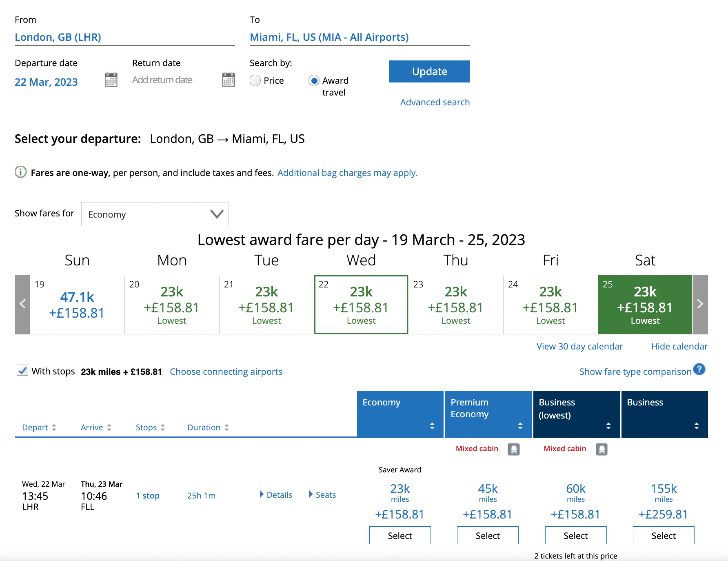Click the fare type comparison help icon

click(x=699, y=370)
